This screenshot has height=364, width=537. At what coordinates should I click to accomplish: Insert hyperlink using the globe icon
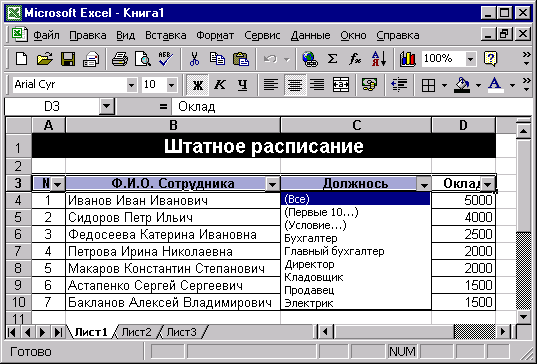(310, 59)
